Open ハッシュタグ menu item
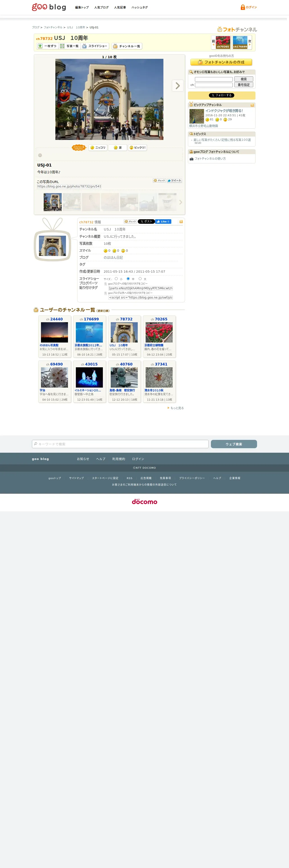289x868 pixels. pyautogui.click(x=139, y=7)
